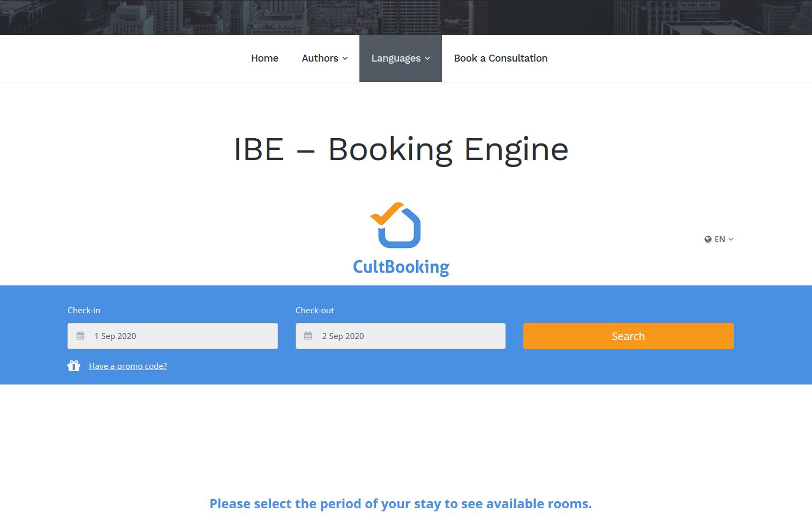
Task: Open the Have a promo code link
Action: 127,366
